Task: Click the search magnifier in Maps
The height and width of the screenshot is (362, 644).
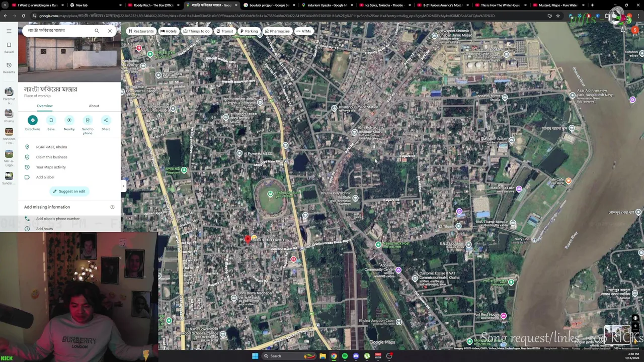Action: point(97,31)
